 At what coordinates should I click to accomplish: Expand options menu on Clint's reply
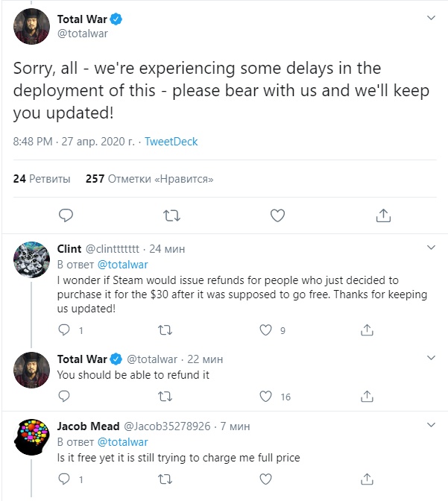point(430,248)
